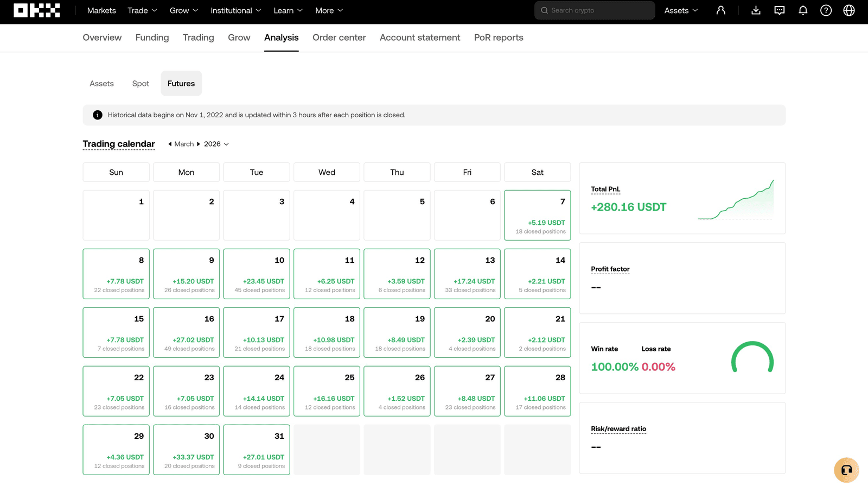Click the Total PnL trend chart
The image size is (868, 492).
[736, 200]
